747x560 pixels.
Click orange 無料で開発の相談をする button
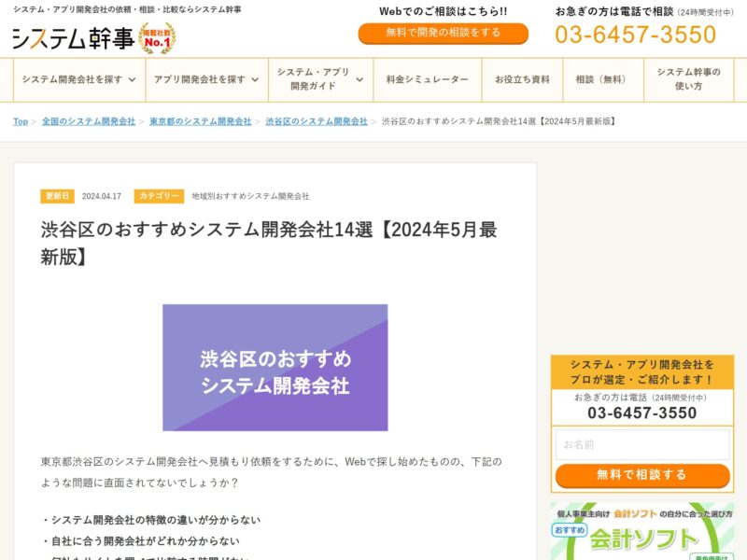click(443, 33)
